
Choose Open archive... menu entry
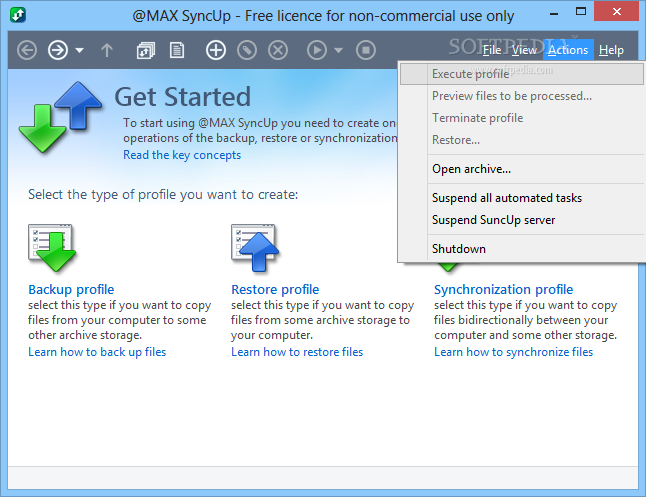pos(522,169)
